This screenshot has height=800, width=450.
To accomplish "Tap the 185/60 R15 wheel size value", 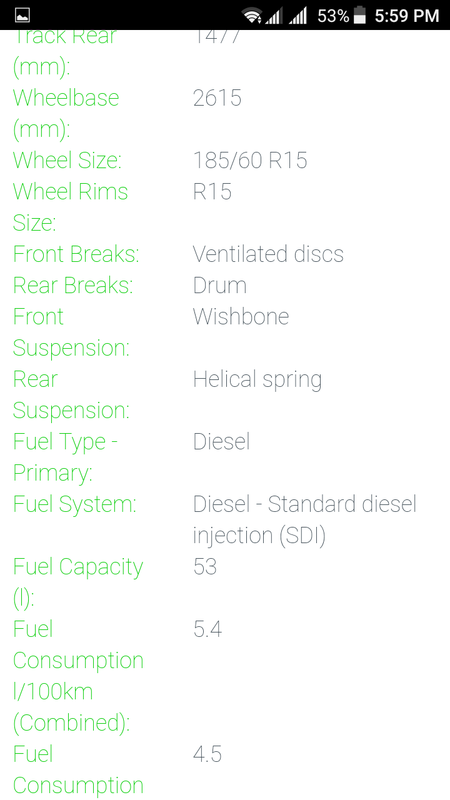I will click(250, 161).
